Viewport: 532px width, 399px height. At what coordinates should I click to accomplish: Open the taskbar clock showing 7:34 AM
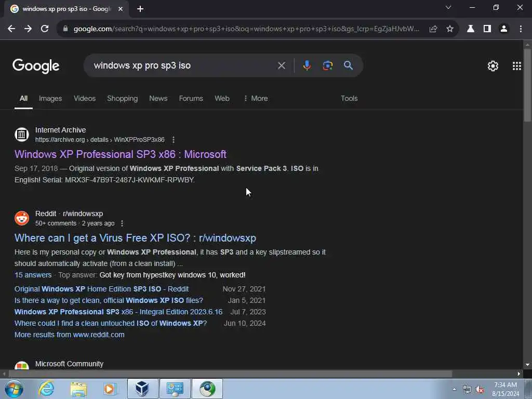[506, 389]
